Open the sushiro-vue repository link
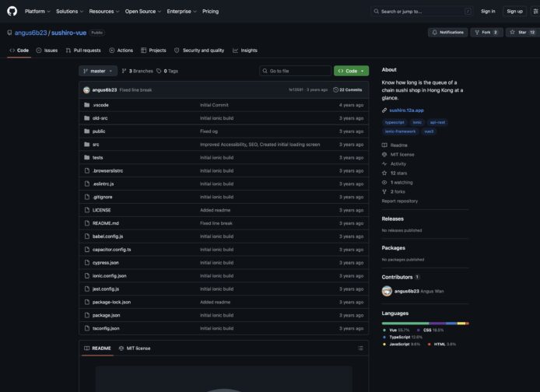Screen dimensions: 540x392 [69, 33]
